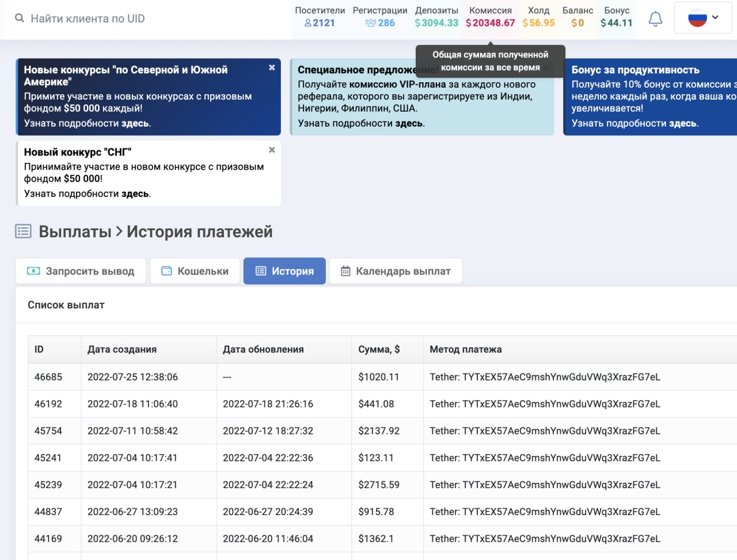Go to Выплаты breadcrumb
Image resolution: width=737 pixels, height=560 pixels.
pos(75,231)
